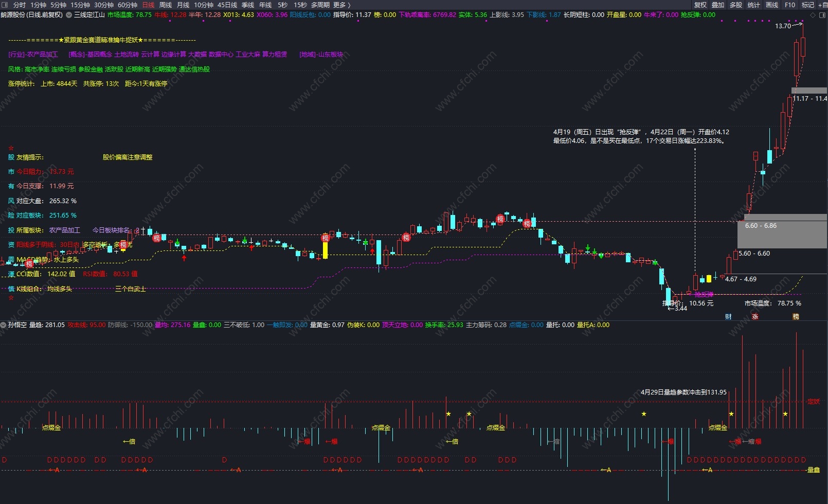Click the 股价偏离注意调整 warning text

(128, 157)
